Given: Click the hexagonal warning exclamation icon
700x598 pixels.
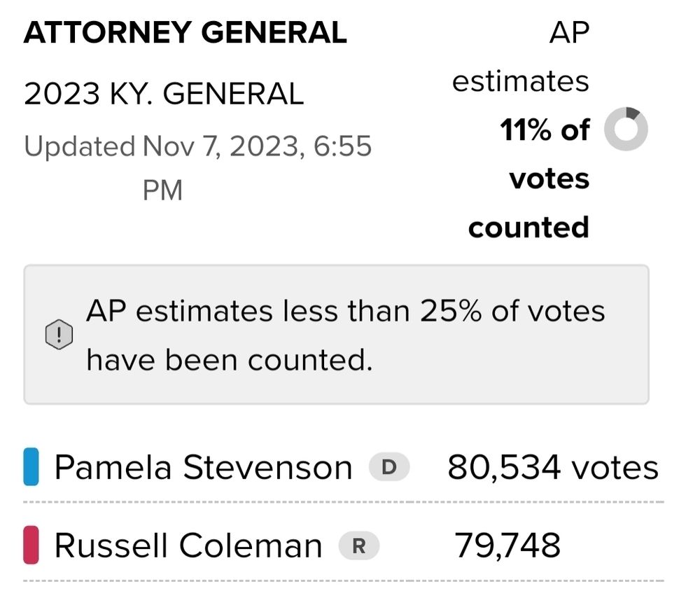Looking at the screenshot, I should [59, 335].
